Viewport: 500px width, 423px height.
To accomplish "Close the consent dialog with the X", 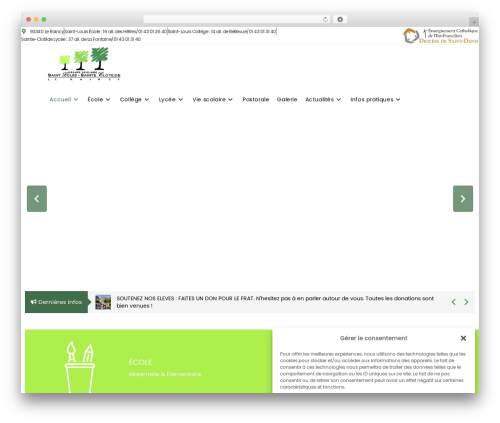I will tap(463, 338).
